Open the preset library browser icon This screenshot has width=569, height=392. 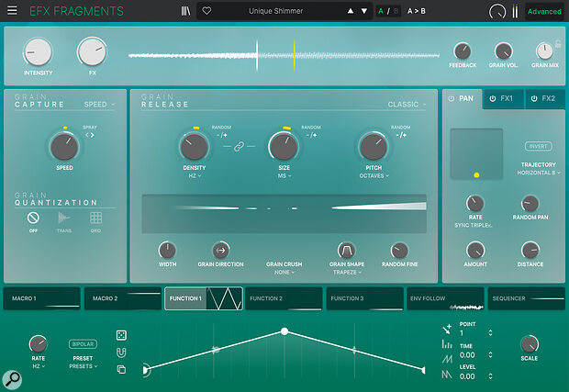point(185,11)
